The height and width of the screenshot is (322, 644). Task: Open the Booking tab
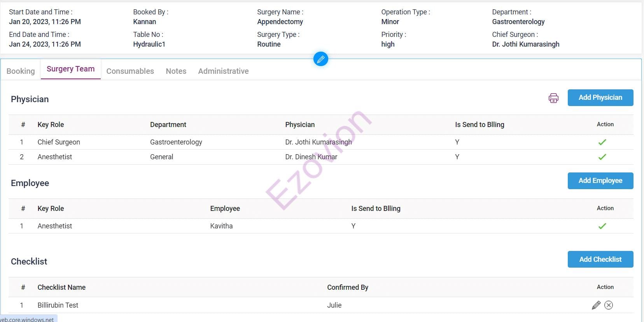coord(21,71)
